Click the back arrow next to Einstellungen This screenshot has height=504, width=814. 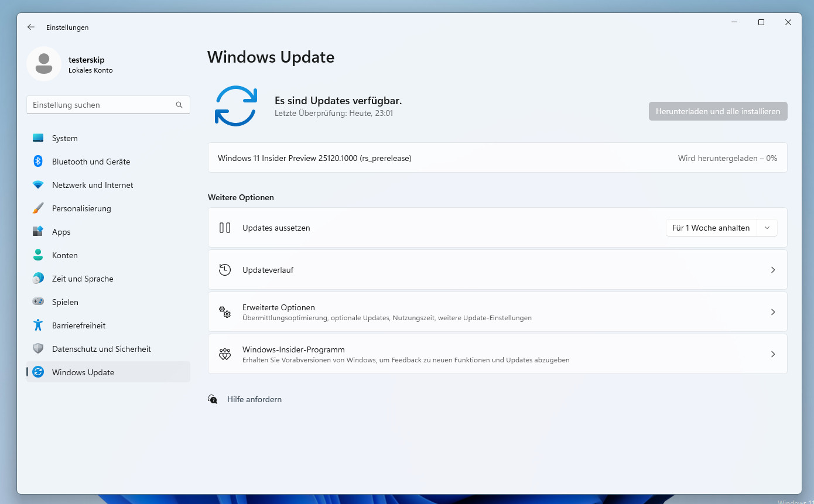31,27
